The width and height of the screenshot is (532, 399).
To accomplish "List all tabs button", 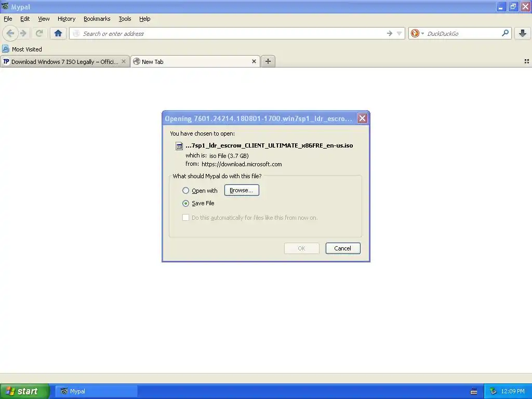I will [x=527, y=61].
